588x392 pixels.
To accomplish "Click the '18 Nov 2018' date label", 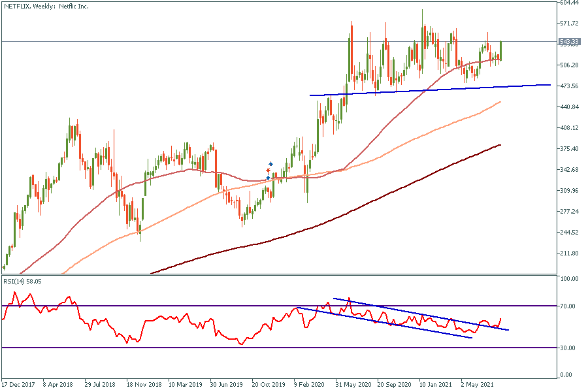I will pyautogui.click(x=144, y=385).
